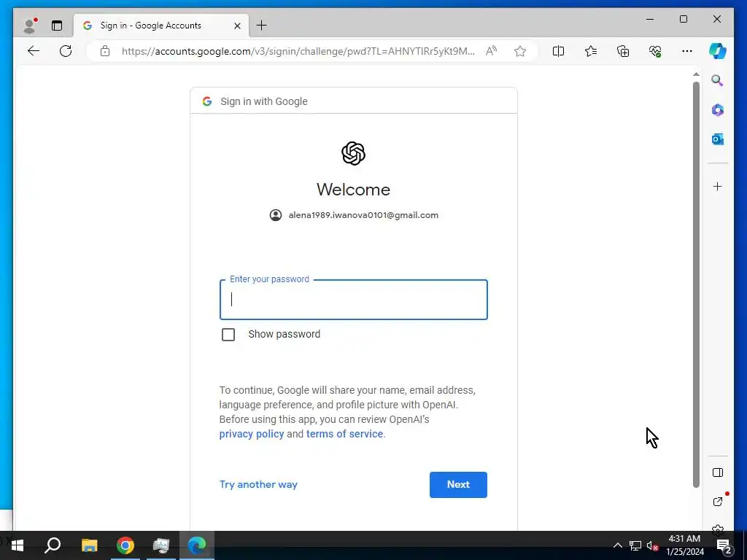Open the tab actions menu icon
The width and height of the screenshot is (747, 560).
coord(57,26)
